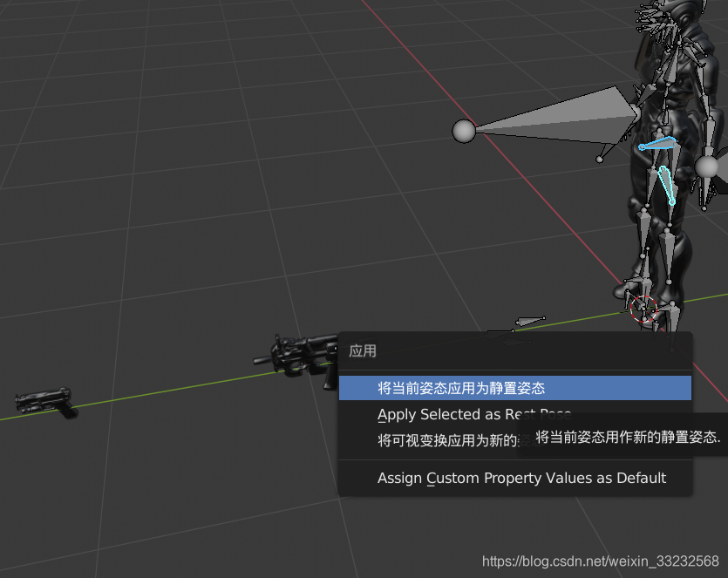Select 将可视变换应用为新的 menu entry

coord(515,440)
